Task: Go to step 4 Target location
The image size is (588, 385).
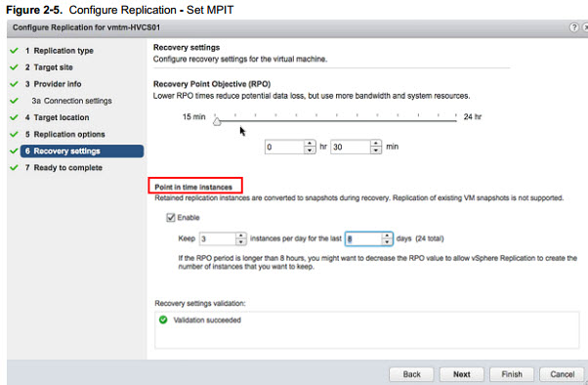Action: (x=57, y=117)
